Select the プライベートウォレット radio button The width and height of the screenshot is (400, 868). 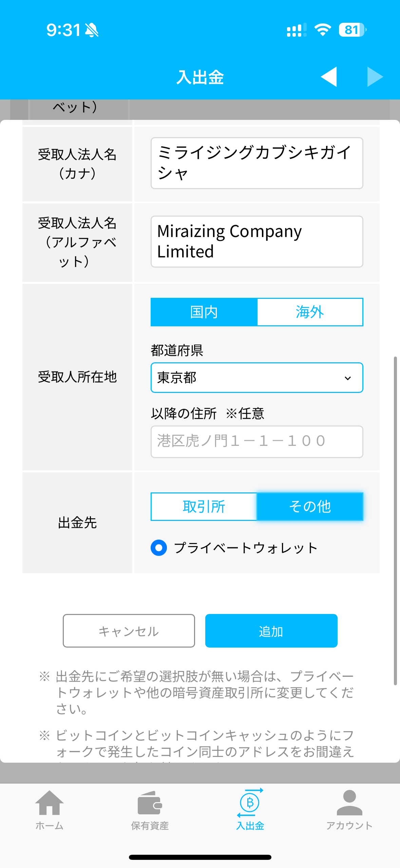[x=159, y=548]
